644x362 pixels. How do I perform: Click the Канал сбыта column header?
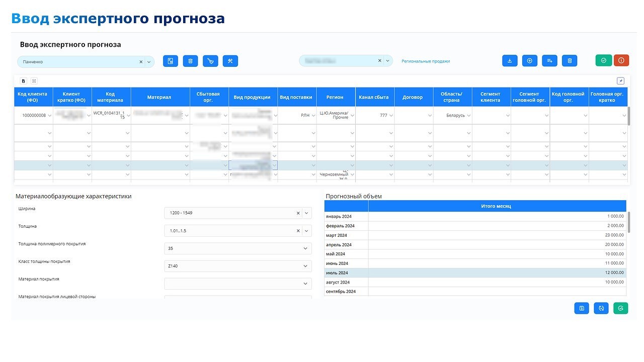point(373,97)
